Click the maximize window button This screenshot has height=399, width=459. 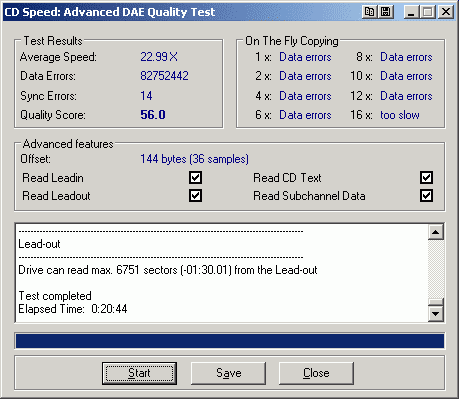click(428, 12)
